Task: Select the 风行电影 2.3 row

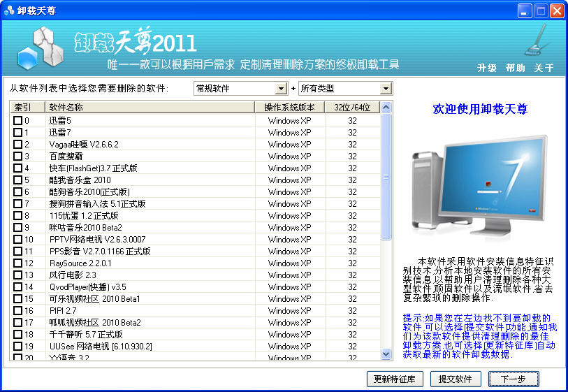Action: click(x=196, y=275)
